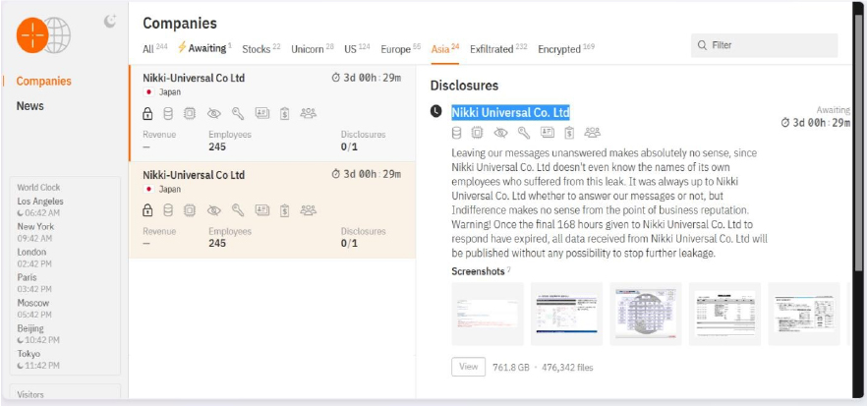Open the screenshot thumbnail with blue bottom bar
Viewport: 868px width, 407px height.
coord(566,314)
